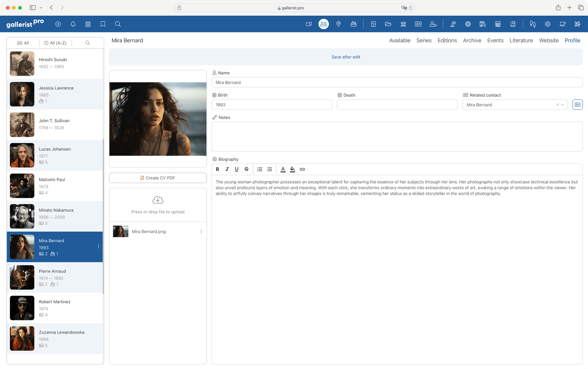Click the museum building icon
Screen dimensions: 588x369
tap(403, 24)
